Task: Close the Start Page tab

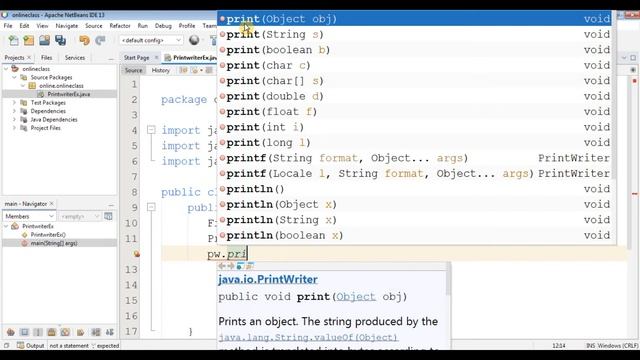Action: (156, 58)
